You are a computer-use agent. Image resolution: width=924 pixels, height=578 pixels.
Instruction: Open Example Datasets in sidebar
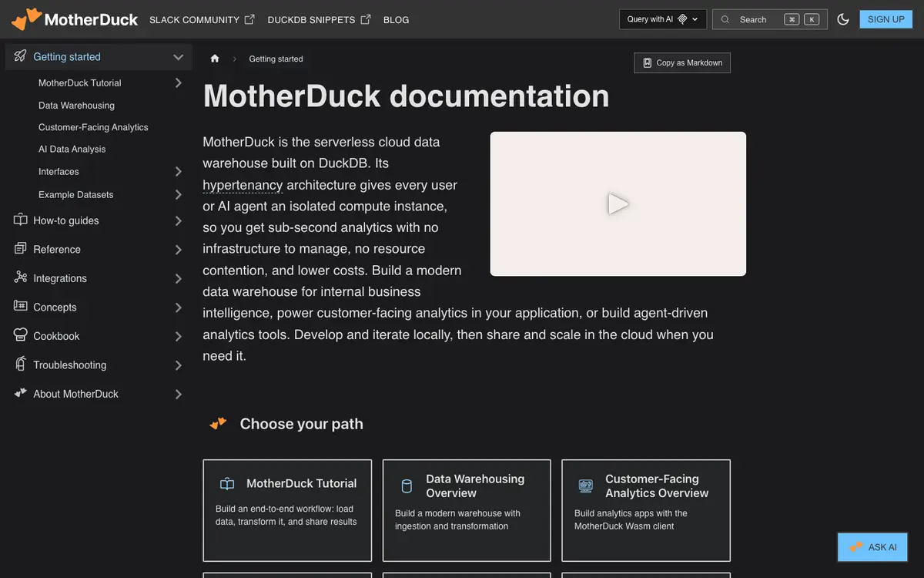(x=76, y=194)
